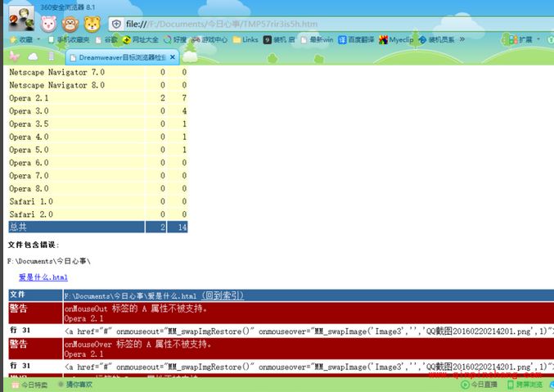The height and width of the screenshot is (392, 554).
Task: Click the pink pig avatar icon
Action: coord(48,23)
